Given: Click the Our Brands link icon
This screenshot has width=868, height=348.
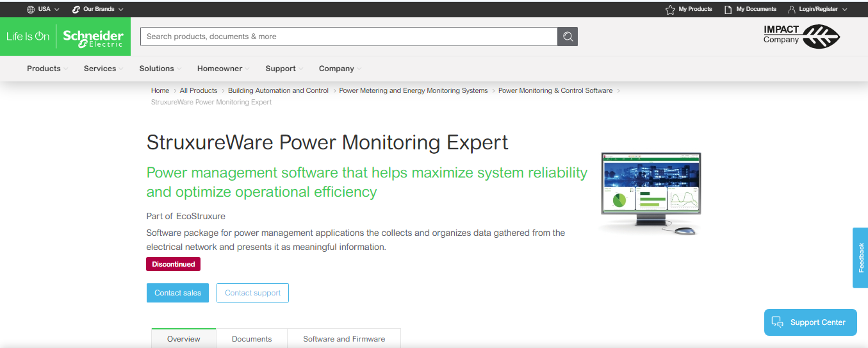Looking at the screenshot, I should [76, 10].
